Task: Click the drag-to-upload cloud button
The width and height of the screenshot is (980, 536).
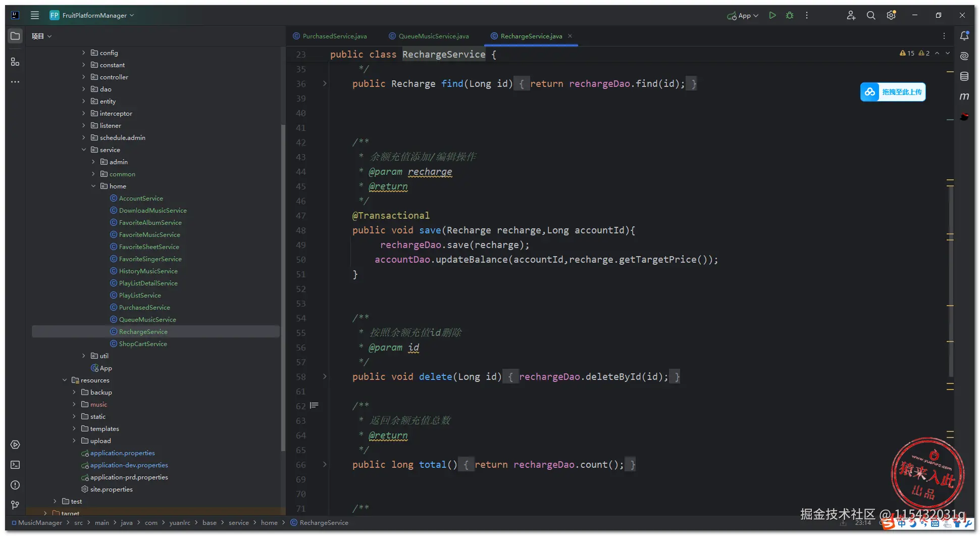Action: [893, 92]
